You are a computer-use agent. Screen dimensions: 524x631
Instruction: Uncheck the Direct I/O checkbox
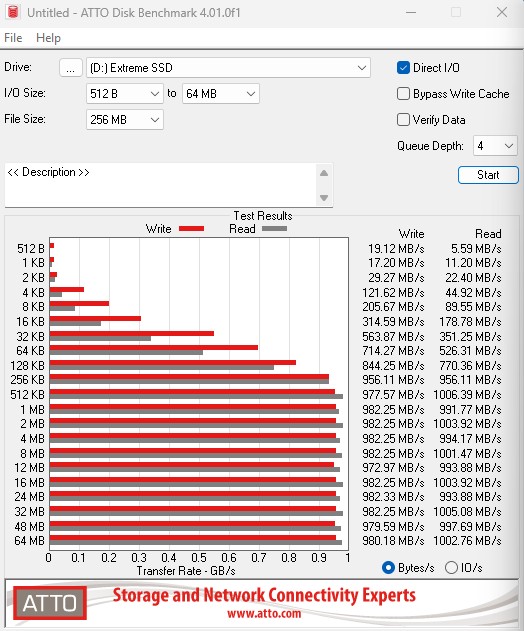tap(403, 68)
